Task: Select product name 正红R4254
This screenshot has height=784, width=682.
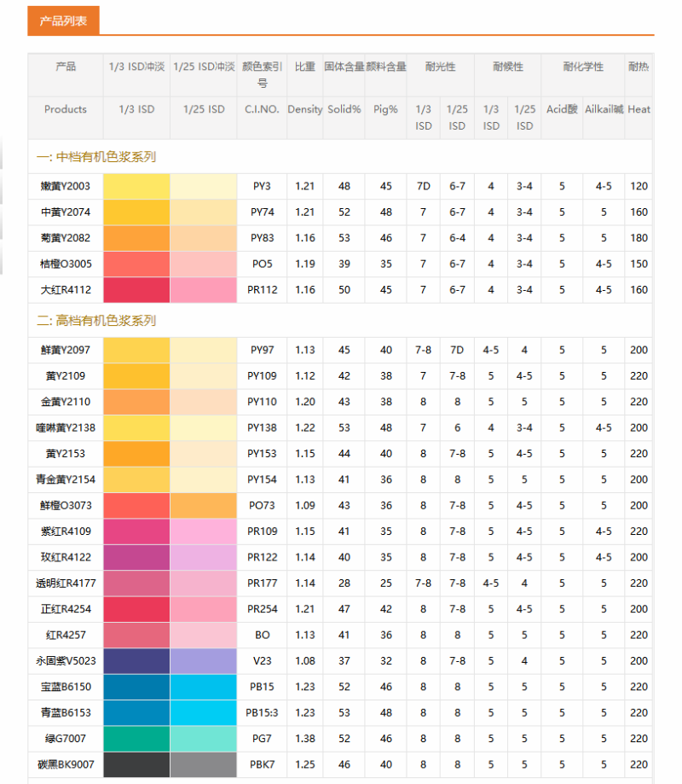Action: click(66, 609)
